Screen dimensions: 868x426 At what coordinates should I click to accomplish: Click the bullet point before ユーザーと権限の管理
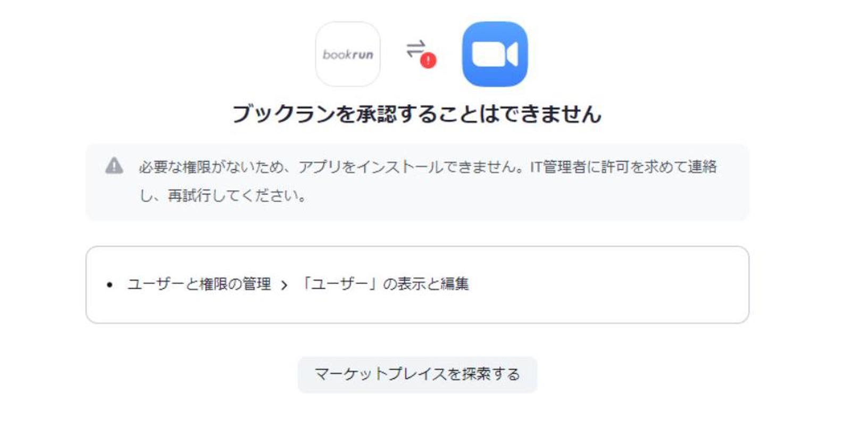click(110, 285)
